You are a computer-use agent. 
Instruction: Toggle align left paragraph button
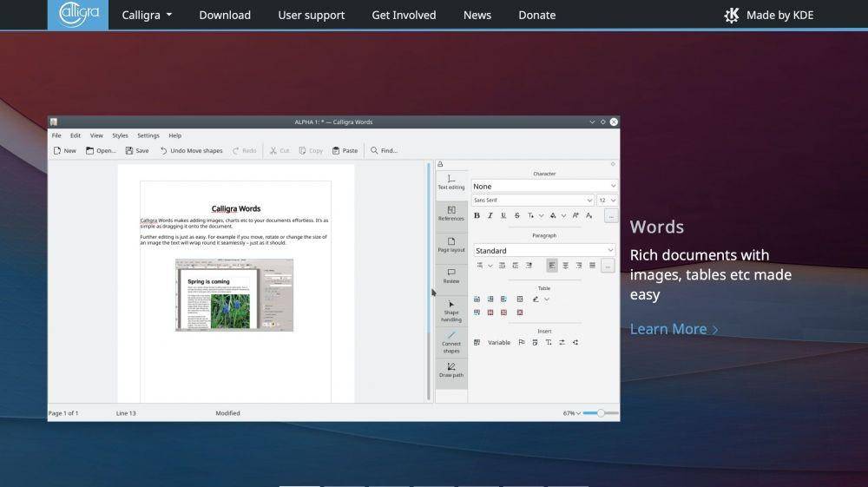click(552, 267)
